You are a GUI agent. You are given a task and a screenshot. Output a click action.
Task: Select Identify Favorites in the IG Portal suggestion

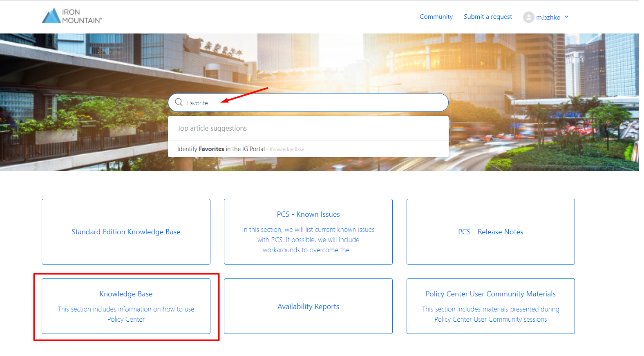coord(308,149)
